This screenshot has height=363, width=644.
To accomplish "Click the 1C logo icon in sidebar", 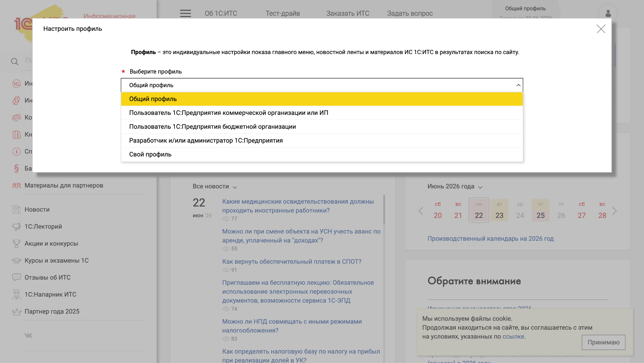I will (16, 83).
